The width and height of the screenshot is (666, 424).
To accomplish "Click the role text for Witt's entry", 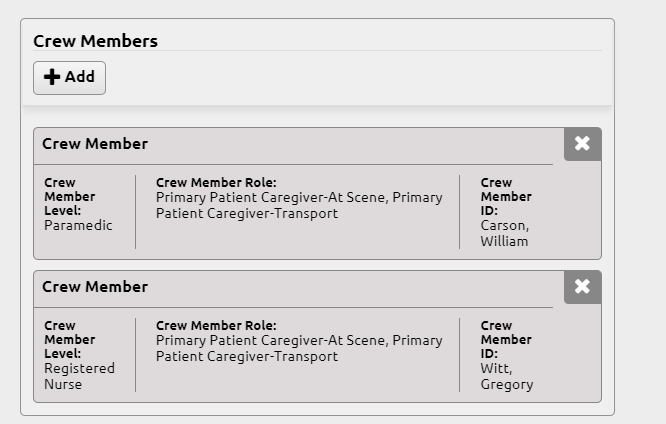I will pyautogui.click(x=299, y=348).
